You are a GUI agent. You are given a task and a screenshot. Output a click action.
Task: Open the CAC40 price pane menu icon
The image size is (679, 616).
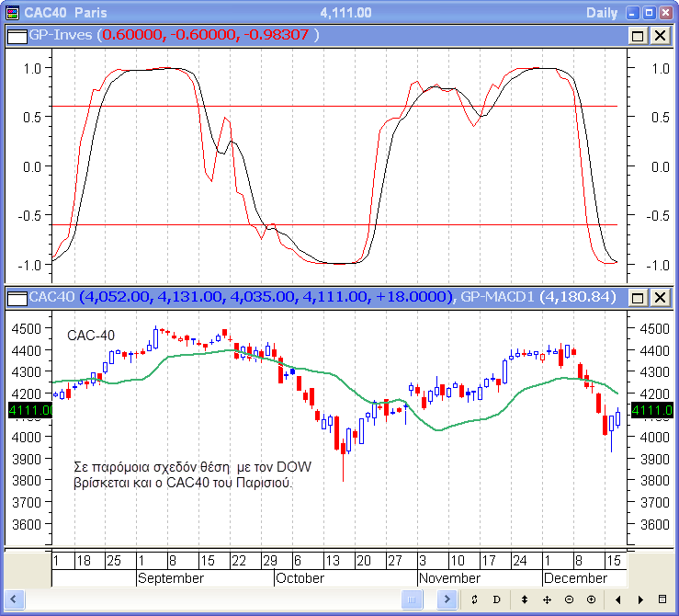[17, 297]
